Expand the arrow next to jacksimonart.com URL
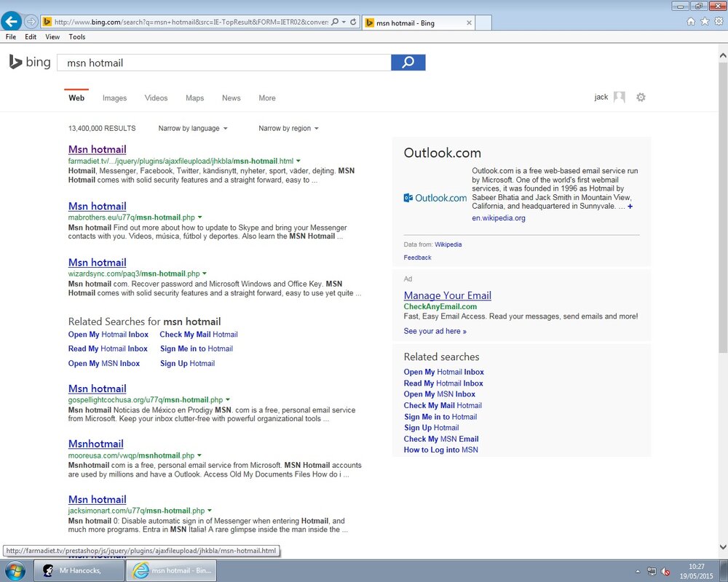 (x=210, y=511)
